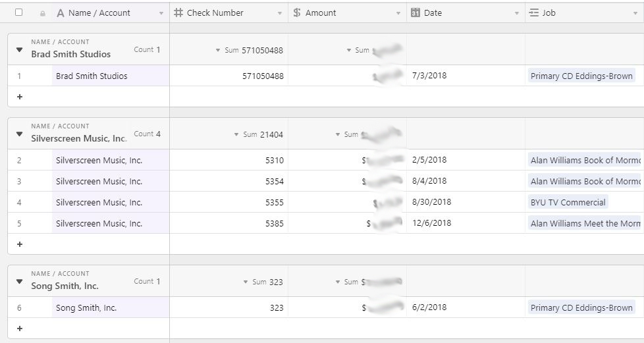Click the text-type icon beside Name / Account
This screenshot has width=644, height=343.
[61, 13]
